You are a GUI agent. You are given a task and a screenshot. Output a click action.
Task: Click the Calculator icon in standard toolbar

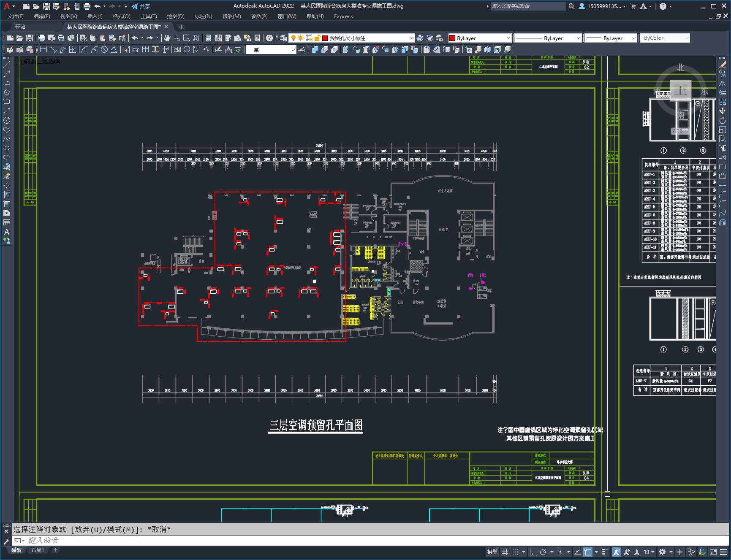tap(257, 38)
